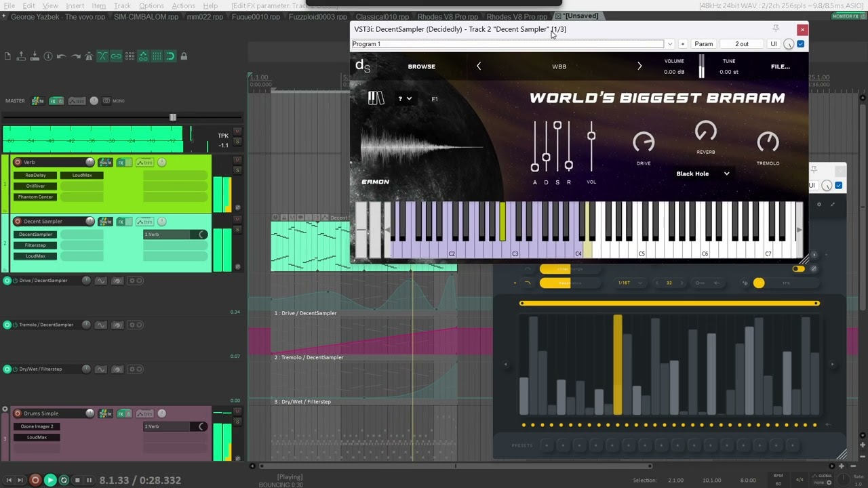Viewport: 868px width, 488px height.
Task: Open the Black Hole reverb type dropdown
Action: click(x=703, y=174)
